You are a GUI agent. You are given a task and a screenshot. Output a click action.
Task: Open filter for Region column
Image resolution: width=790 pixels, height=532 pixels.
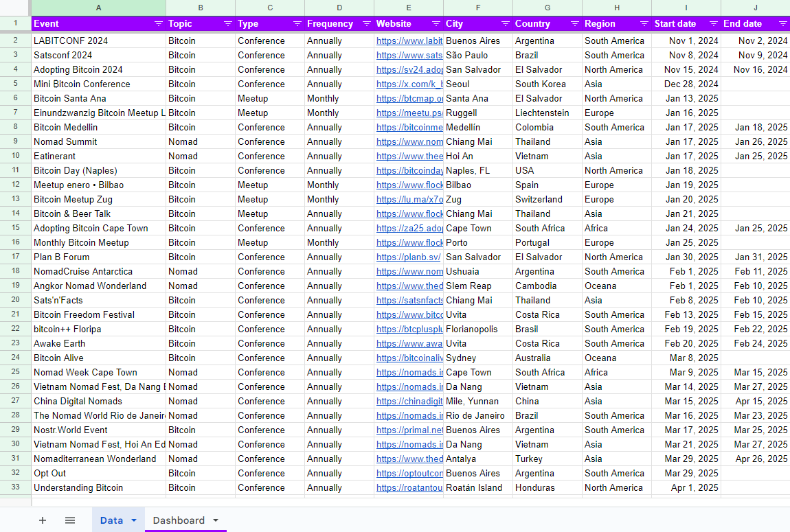coord(644,23)
